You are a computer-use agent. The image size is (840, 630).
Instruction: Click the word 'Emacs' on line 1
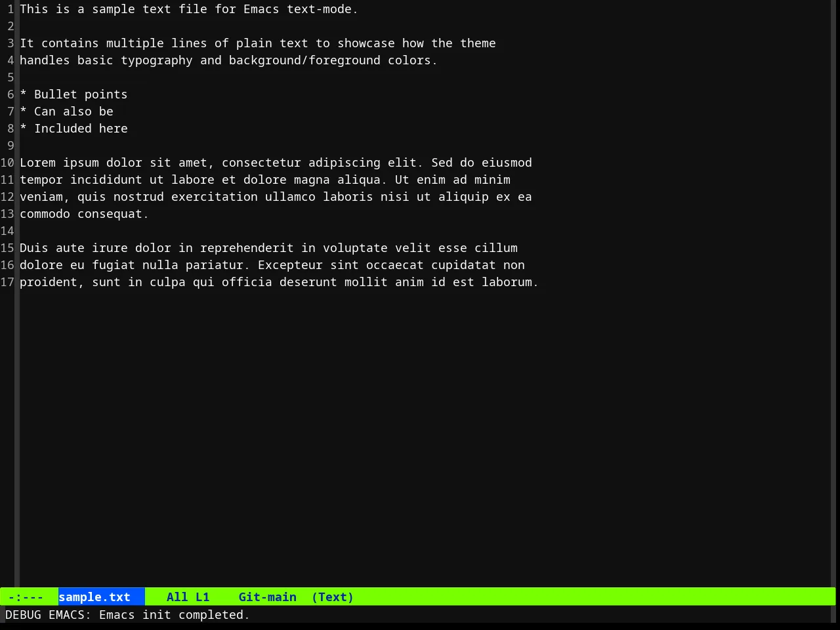coord(261,9)
